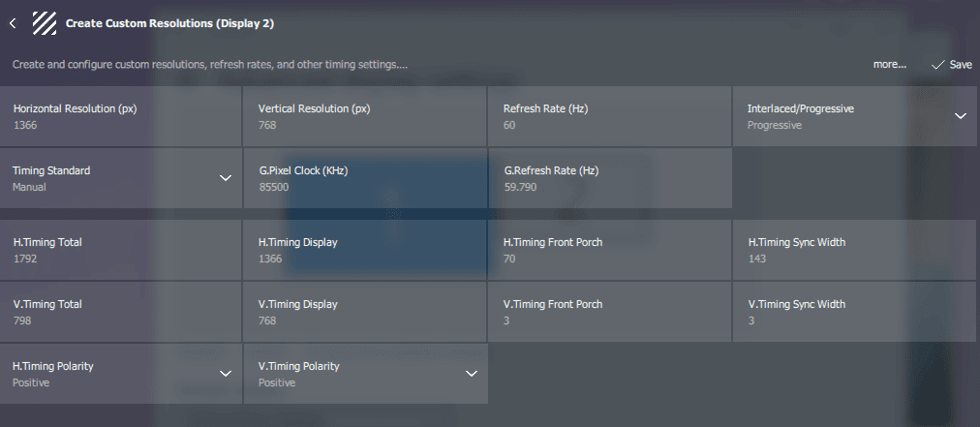Click the G.Pixel Clock (KHz) field

pyautogui.click(x=365, y=178)
